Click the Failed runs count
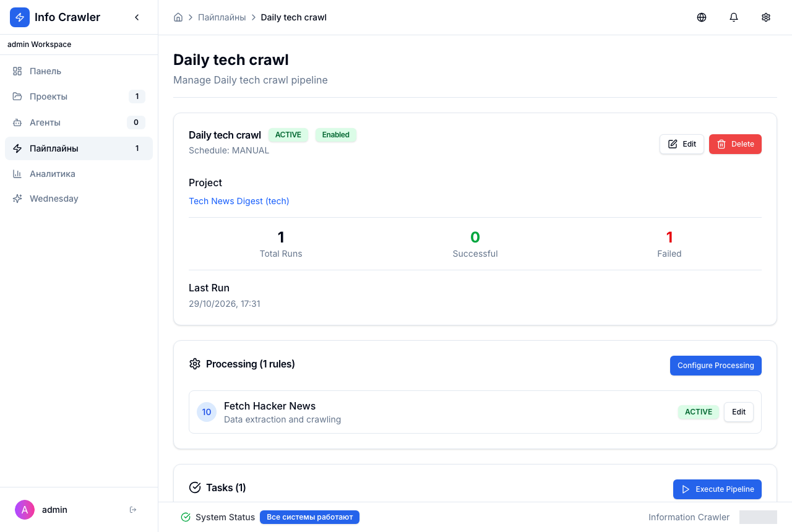 [669, 238]
